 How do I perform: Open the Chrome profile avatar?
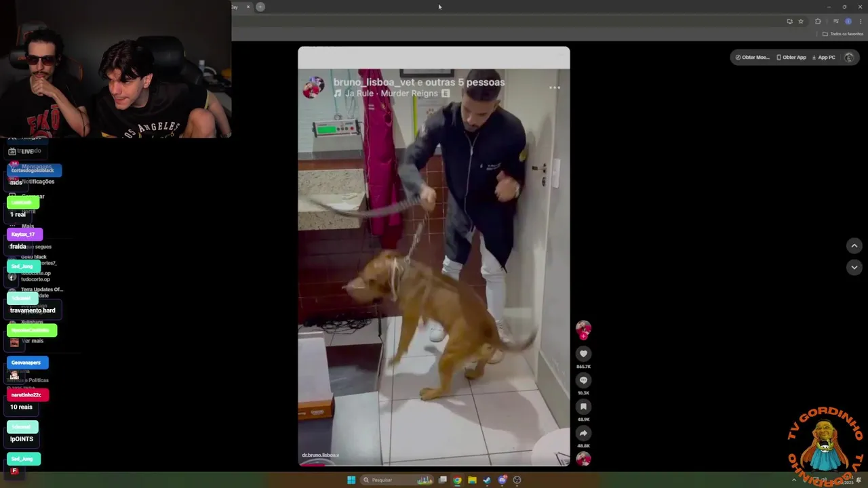pyautogui.click(x=848, y=22)
